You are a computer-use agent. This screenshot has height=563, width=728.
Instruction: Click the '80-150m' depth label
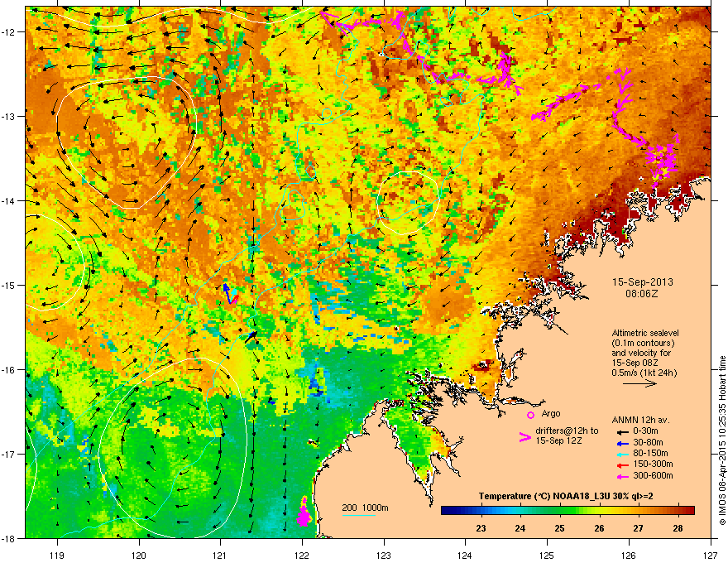pos(650,453)
